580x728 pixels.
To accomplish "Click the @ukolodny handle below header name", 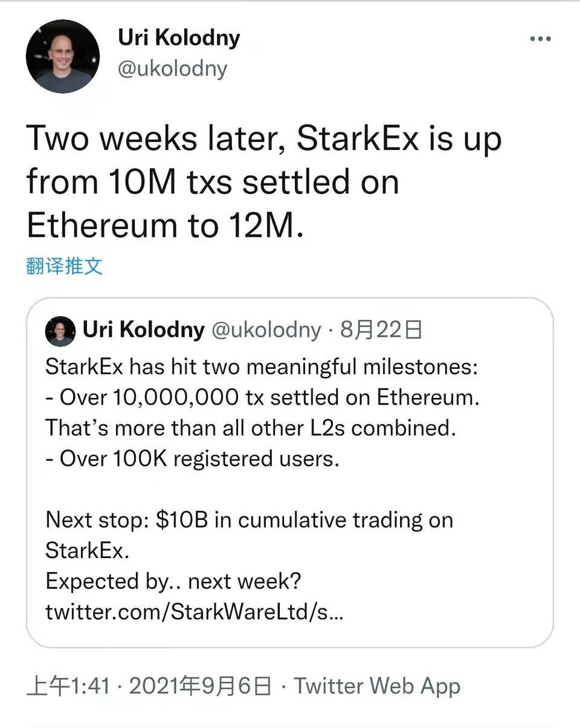I will [172, 68].
